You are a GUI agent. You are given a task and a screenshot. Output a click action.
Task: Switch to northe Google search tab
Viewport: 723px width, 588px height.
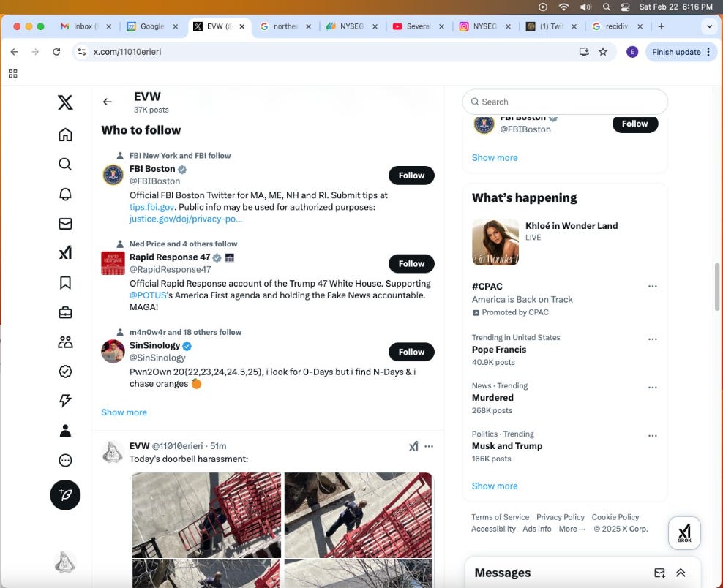pyautogui.click(x=285, y=26)
